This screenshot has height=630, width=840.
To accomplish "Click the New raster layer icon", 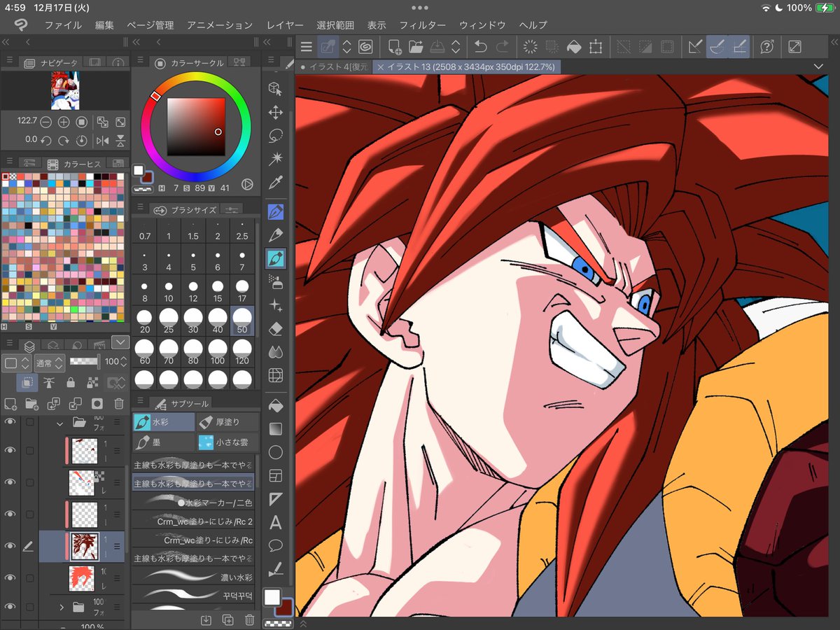I will pos(10,404).
